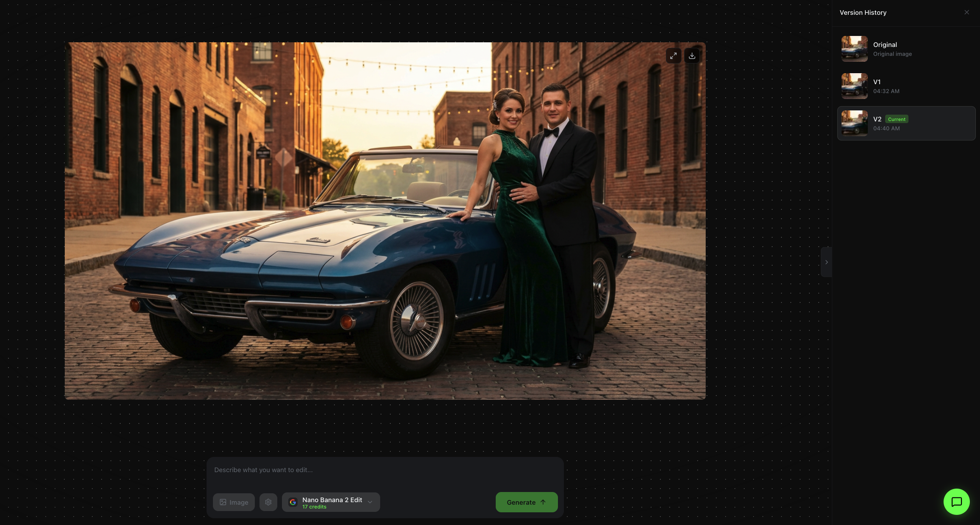Viewport: 980px width, 525px height.
Task: Click the Google logo in model selector
Action: [x=293, y=502]
